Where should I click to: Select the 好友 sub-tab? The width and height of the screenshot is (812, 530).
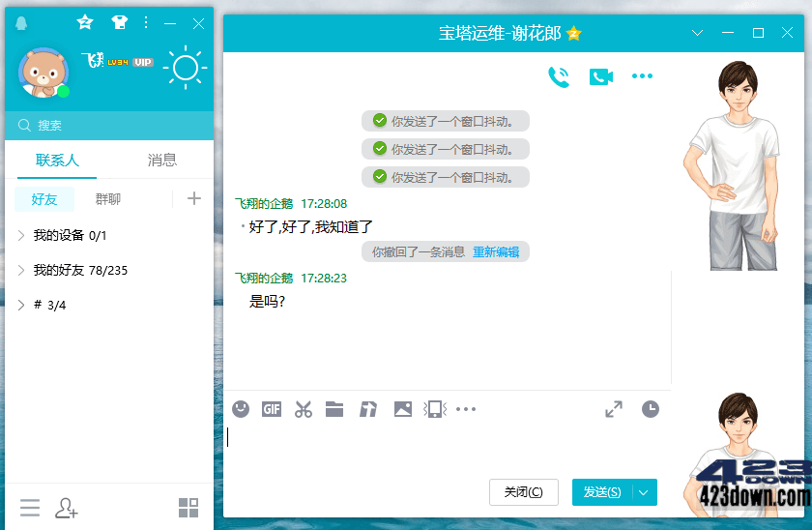pyautogui.click(x=44, y=199)
